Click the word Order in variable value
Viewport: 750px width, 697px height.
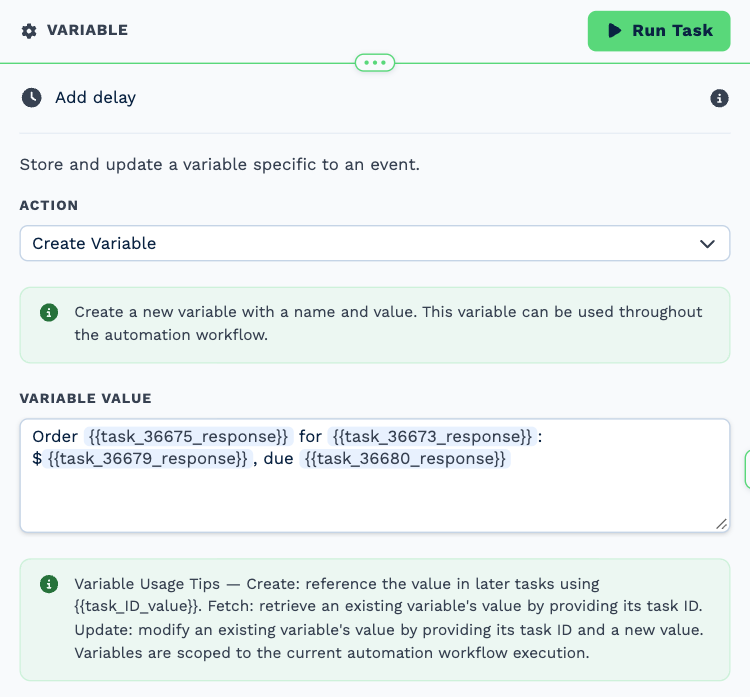coord(55,436)
